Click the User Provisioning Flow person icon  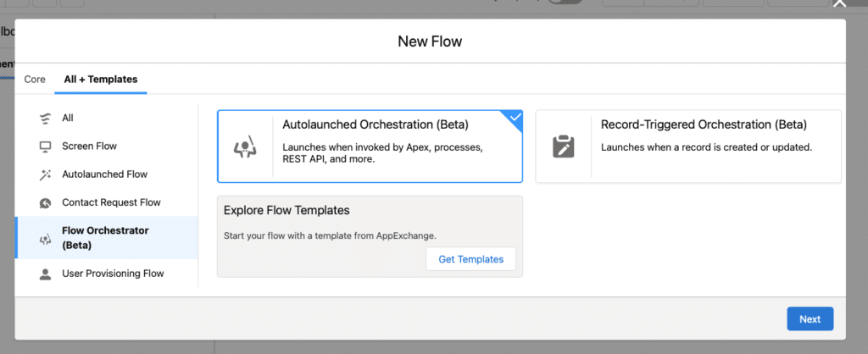[x=45, y=274]
